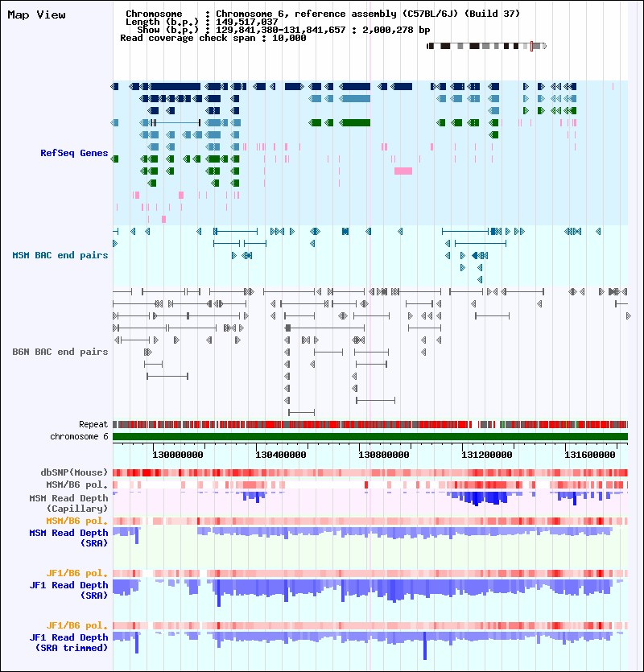Click the MSM Read Depth (Capillary) label
644x672 pixels.
(68, 503)
